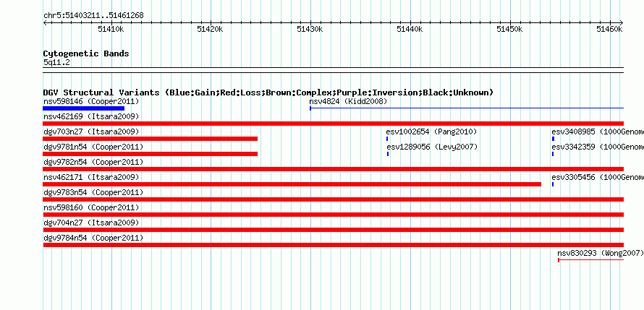The image size is (644, 310).
Task: Select the red nsv462169 loss bar
Action: (334, 124)
